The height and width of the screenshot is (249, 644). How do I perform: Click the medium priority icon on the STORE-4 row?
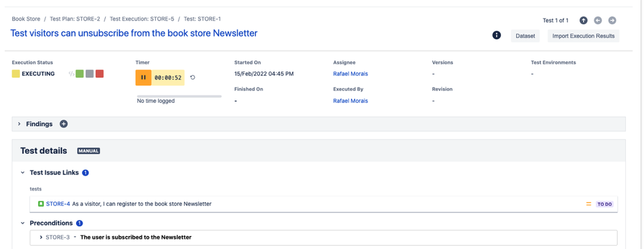click(589, 204)
